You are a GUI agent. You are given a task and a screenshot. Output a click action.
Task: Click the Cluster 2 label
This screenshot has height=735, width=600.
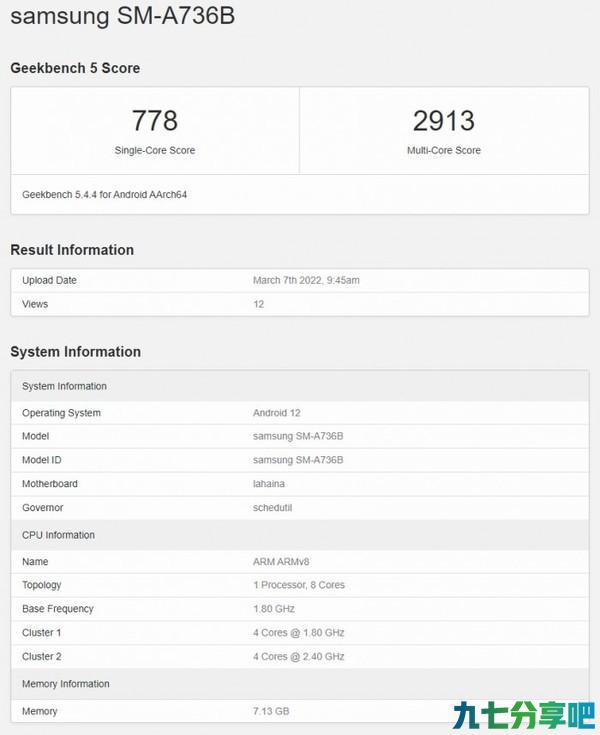[x=42, y=657]
